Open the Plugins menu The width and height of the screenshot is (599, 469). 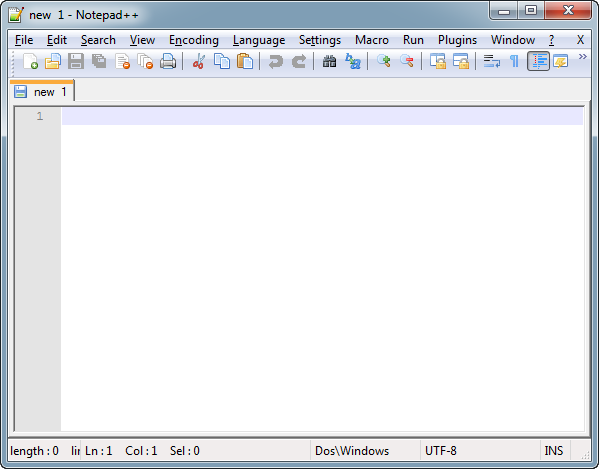click(457, 40)
